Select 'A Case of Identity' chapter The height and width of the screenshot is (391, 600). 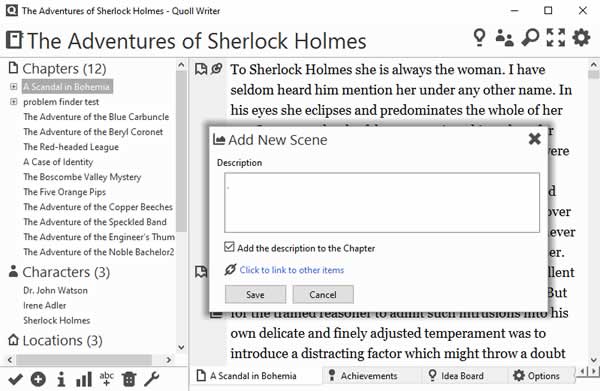tap(58, 162)
